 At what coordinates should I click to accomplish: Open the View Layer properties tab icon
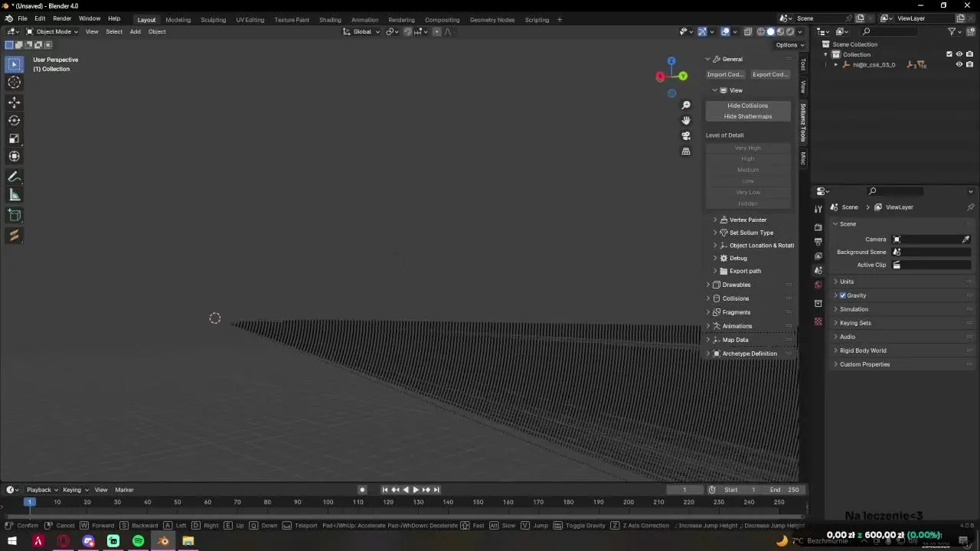tap(818, 256)
